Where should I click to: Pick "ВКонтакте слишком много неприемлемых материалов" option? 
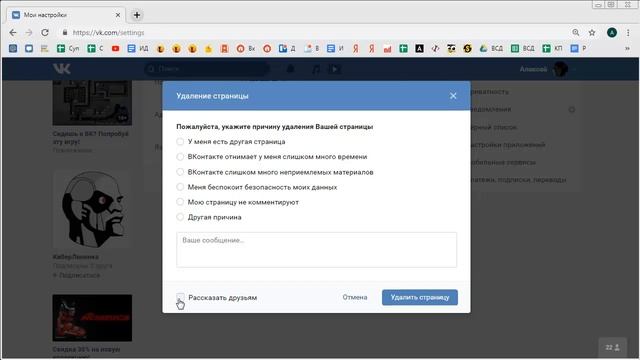tap(180, 172)
